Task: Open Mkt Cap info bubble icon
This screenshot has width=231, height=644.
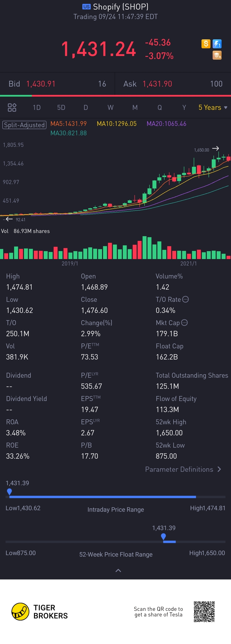Action: tap(184, 323)
